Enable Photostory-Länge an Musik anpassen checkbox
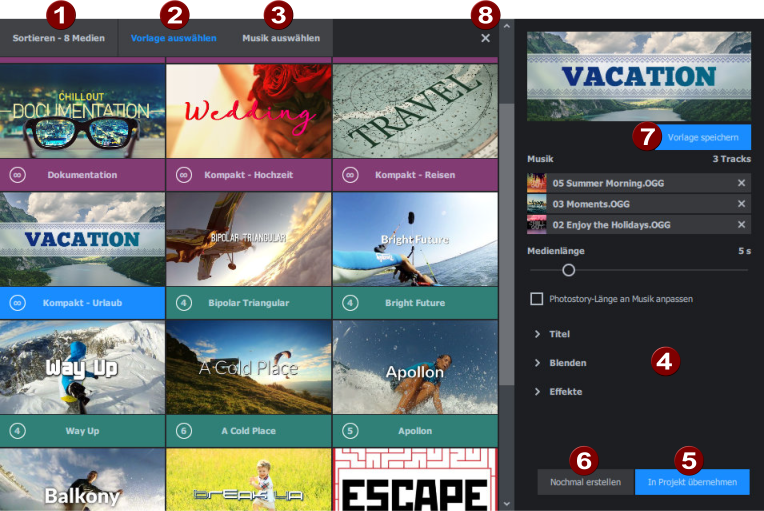 (x=537, y=298)
